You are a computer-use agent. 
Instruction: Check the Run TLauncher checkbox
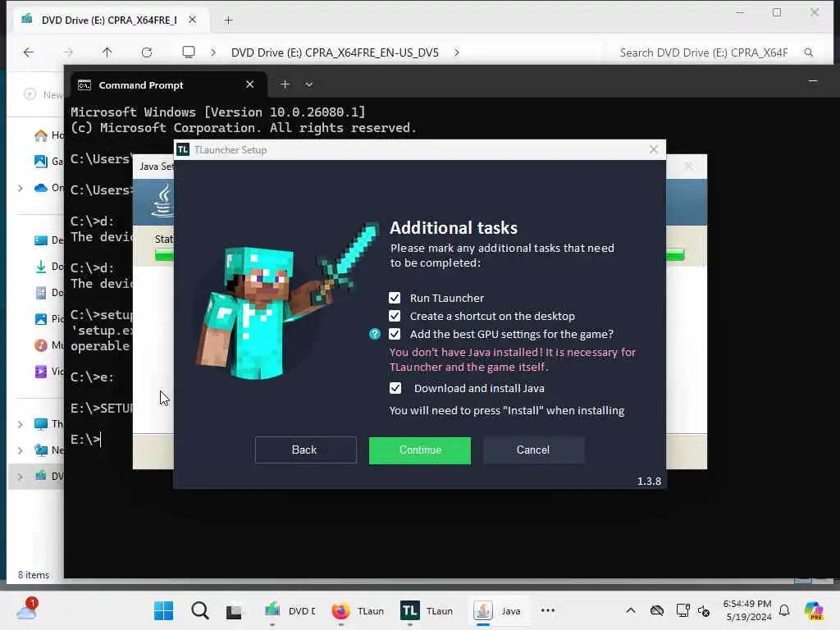click(395, 298)
